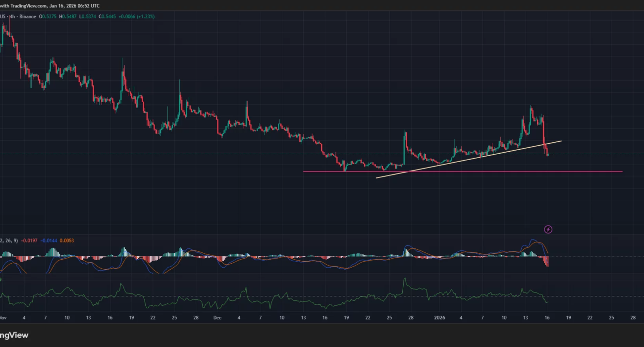
Task: Click the blue MACD line value -0.0144
Action: pos(49,241)
